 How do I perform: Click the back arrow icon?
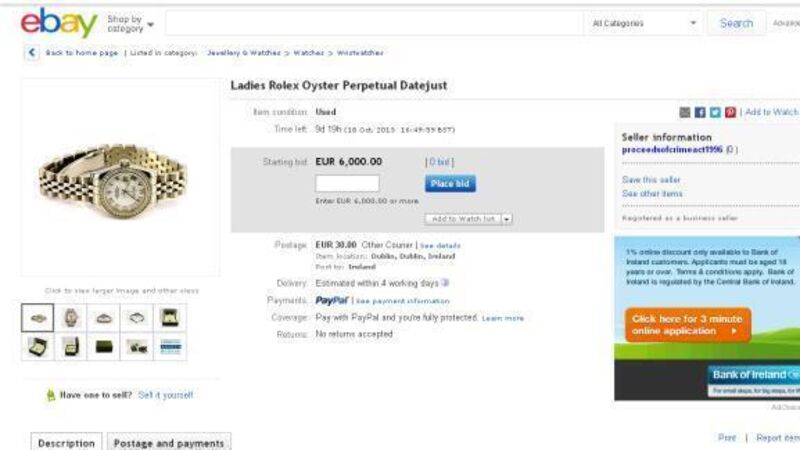tap(32, 53)
